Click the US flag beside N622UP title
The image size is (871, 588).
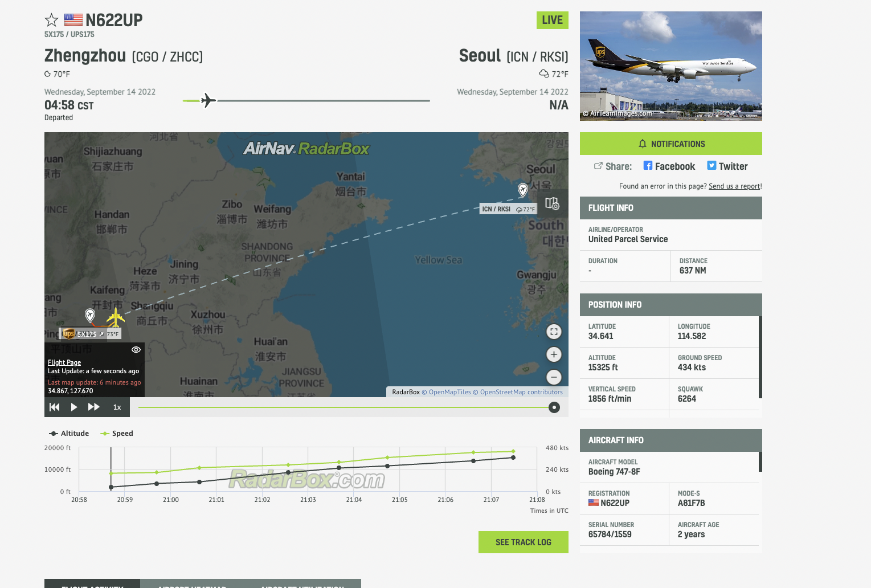pos(73,20)
